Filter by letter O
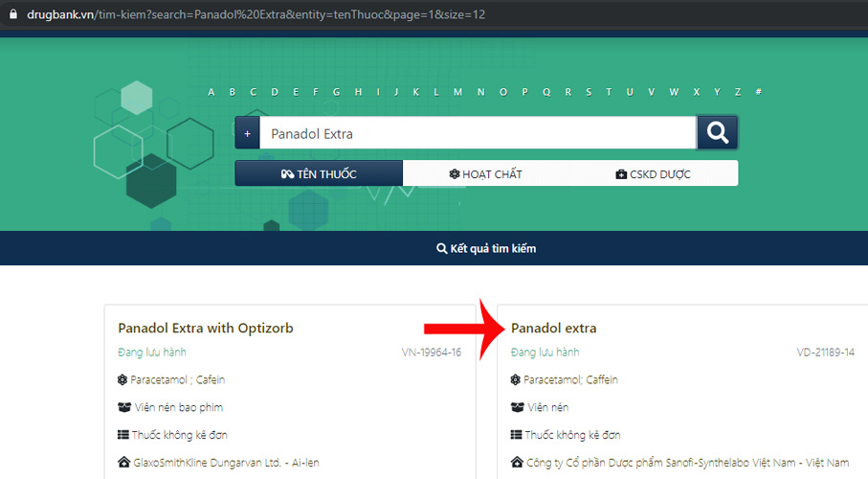Screen dimensions: 868x479 click(x=503, y=92)
